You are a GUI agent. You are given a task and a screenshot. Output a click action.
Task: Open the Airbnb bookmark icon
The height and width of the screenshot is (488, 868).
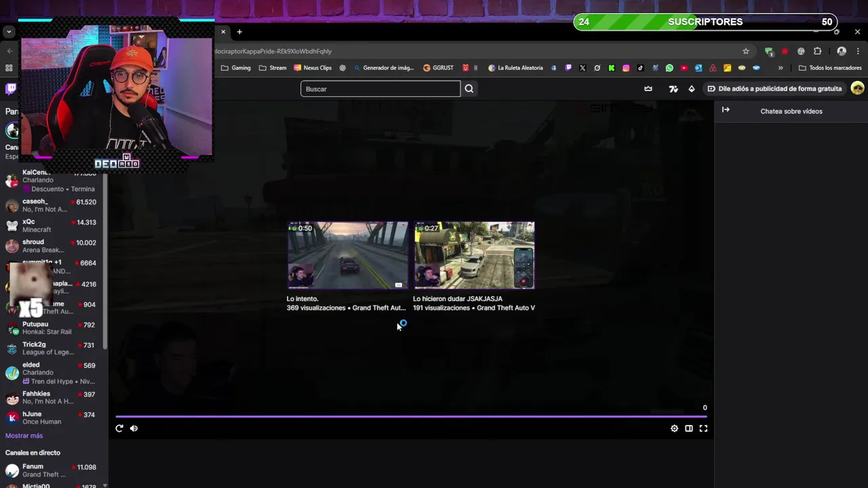713,68
